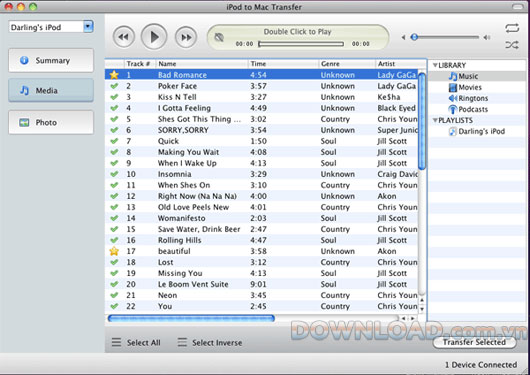Screen dimensions: 530x375
Task: Sort by the Track # column
Action: 140,64
